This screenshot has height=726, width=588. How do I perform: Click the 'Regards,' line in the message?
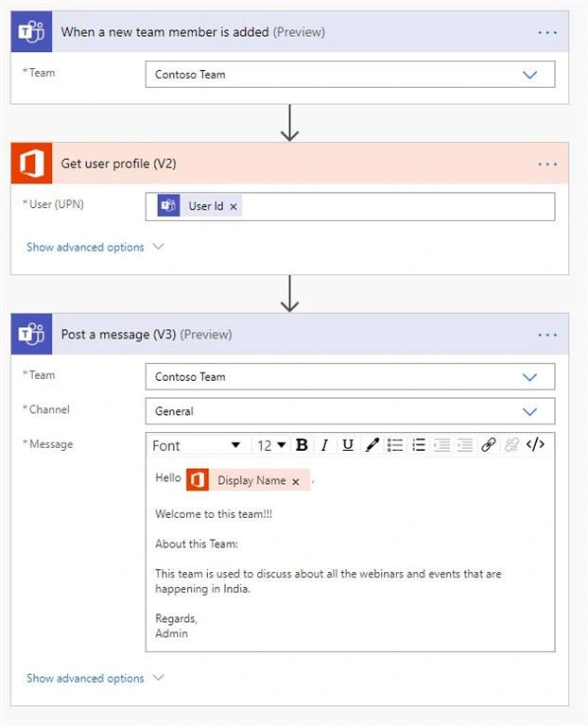coord(176,618)
